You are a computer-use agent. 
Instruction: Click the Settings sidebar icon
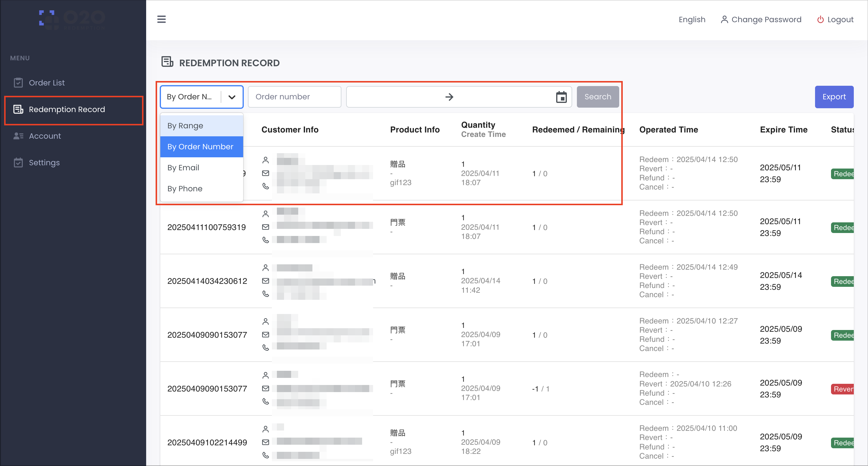coord(18,162)
